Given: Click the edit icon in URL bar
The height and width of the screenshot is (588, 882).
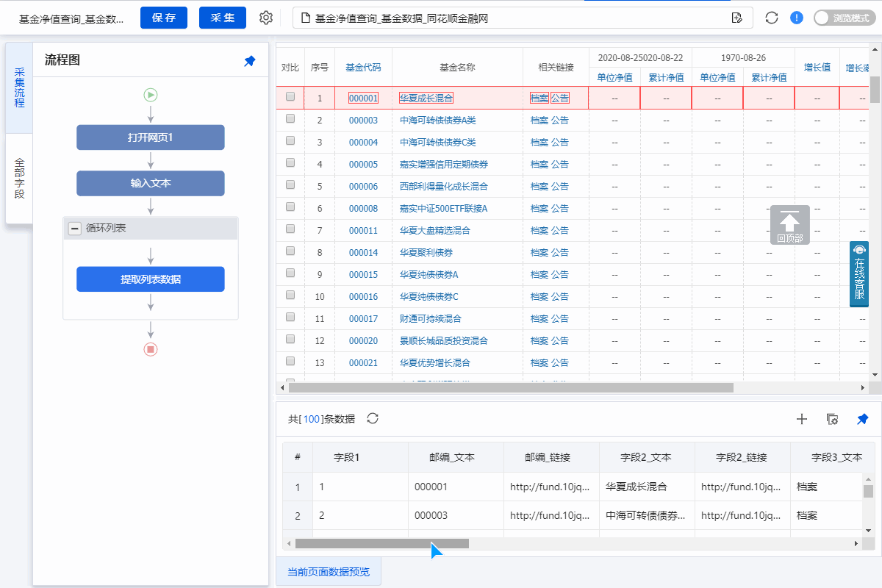Looking at the screenshot, I should click(736, 18).
